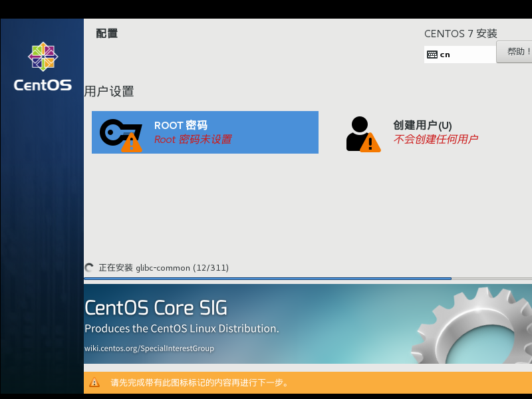Click the warning triangle in the orange bar
The width and height of the screenshot is (532, 399).
94,382
